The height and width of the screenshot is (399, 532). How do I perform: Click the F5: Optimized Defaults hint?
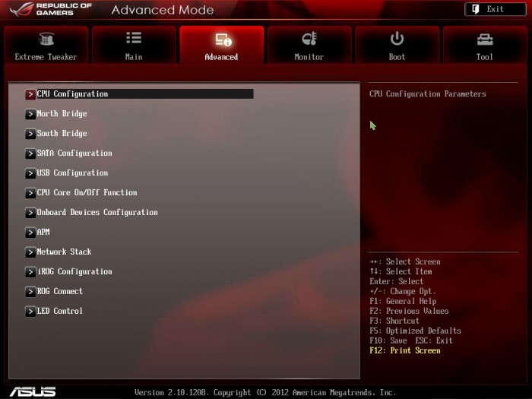click(x=415, y=331)
